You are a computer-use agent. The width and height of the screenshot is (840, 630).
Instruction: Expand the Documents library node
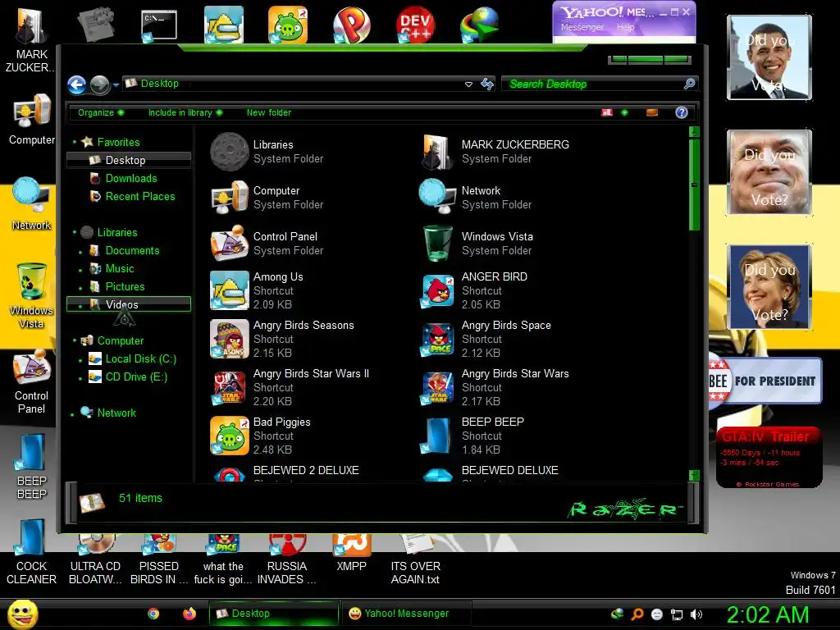80,252
